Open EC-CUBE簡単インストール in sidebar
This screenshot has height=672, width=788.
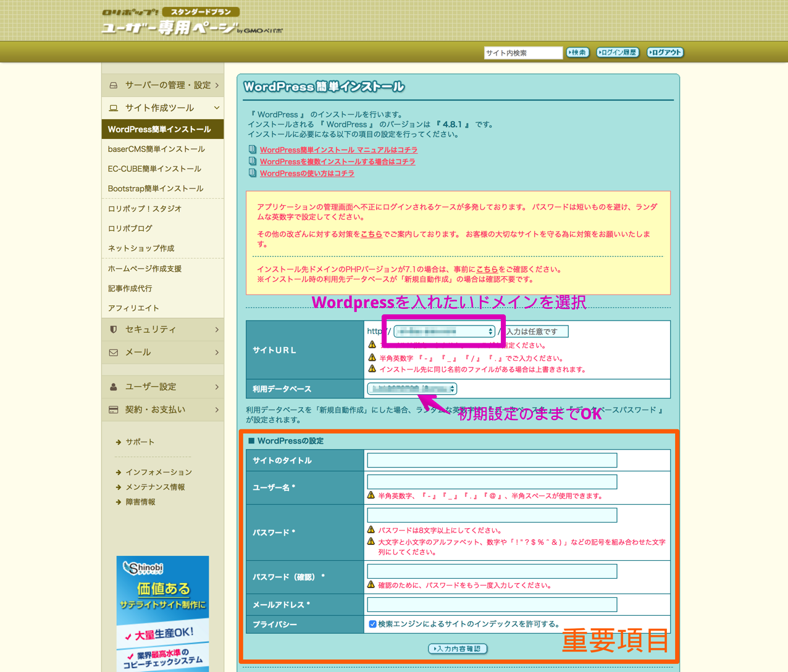tap(163, 169)
